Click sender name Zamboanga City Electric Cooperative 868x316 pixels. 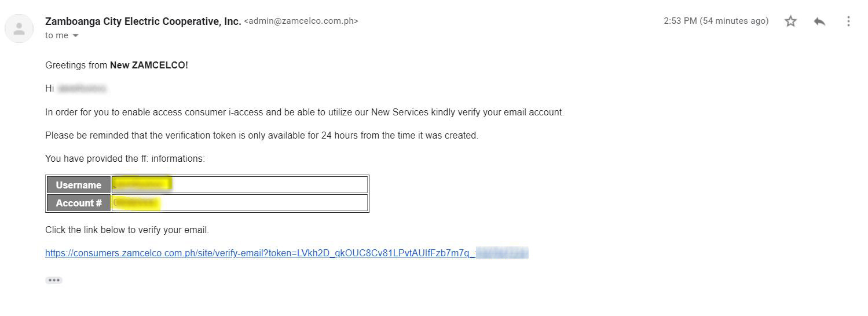(143, 21)
